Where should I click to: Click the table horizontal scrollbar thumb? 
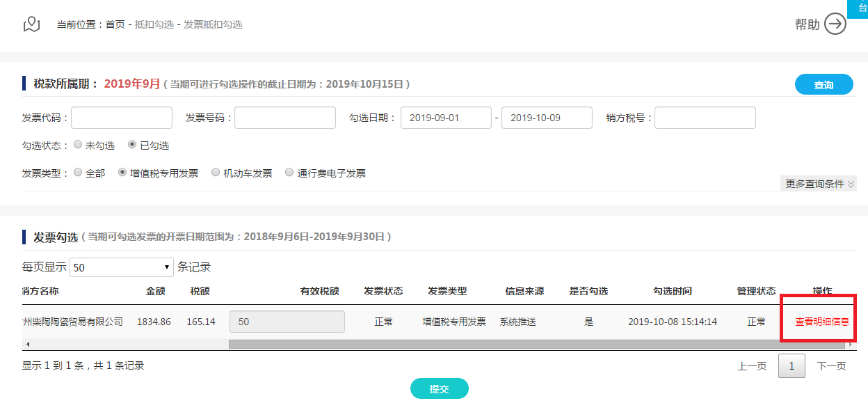(538, 344)
